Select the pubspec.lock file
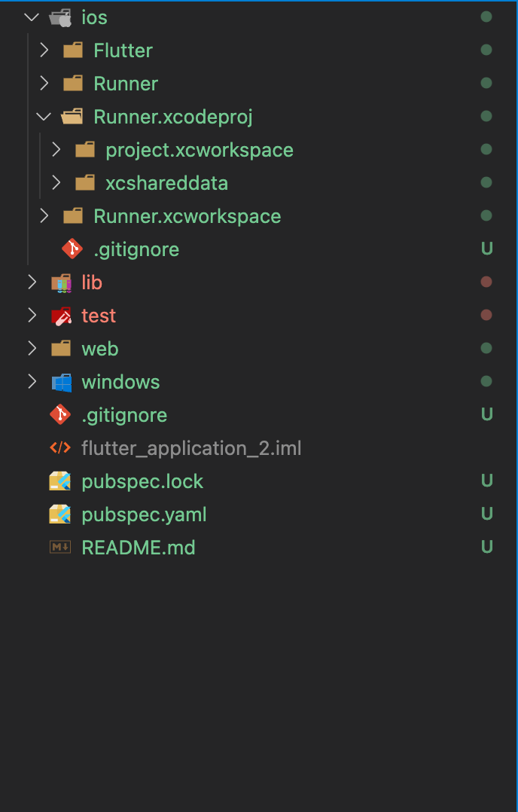 click(143, 481)
